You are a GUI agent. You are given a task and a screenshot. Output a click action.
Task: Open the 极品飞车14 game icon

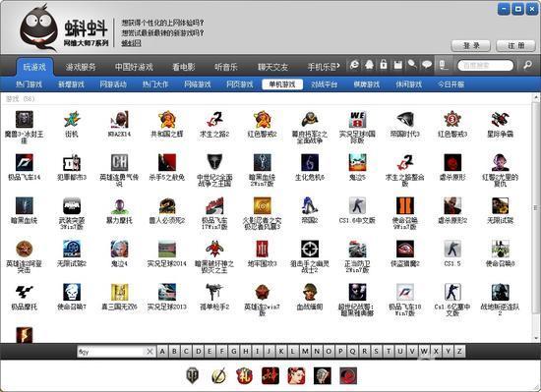pyautogui.click(x=25, y=162)
